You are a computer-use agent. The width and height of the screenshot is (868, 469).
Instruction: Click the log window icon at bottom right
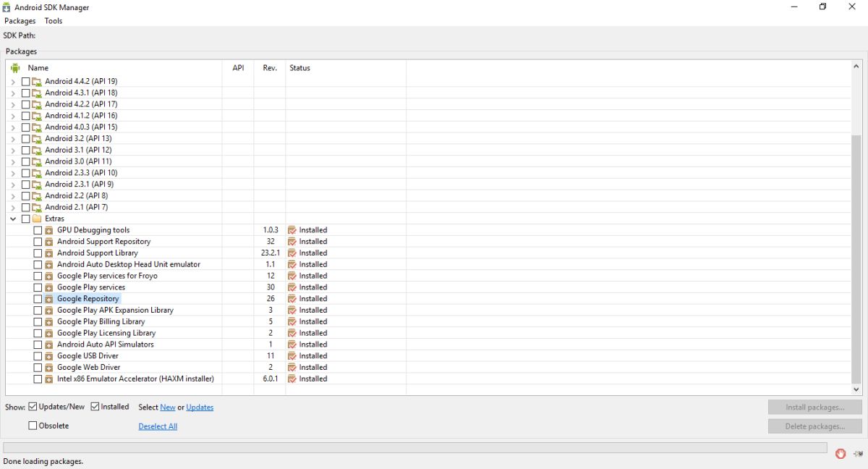(858, 454)
